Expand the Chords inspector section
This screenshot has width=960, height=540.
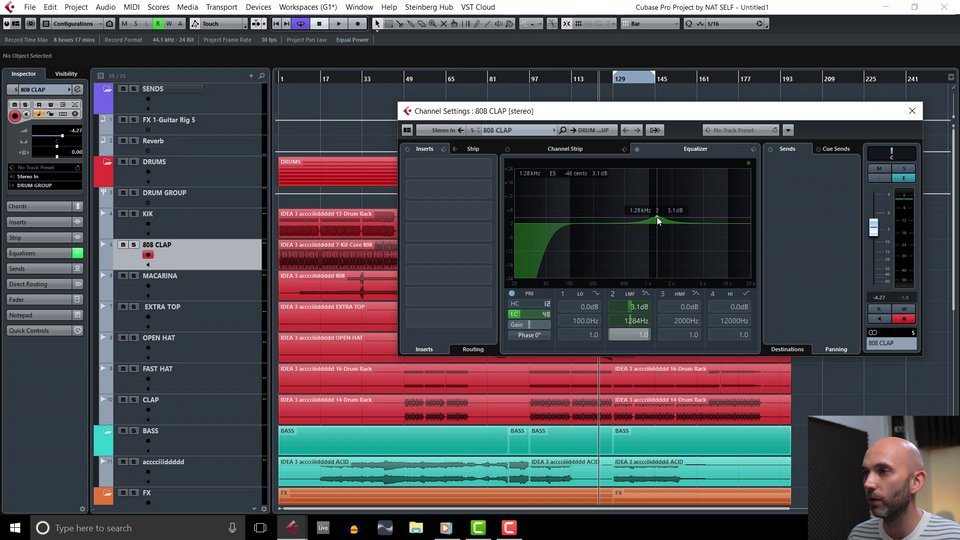click(45, 206)
